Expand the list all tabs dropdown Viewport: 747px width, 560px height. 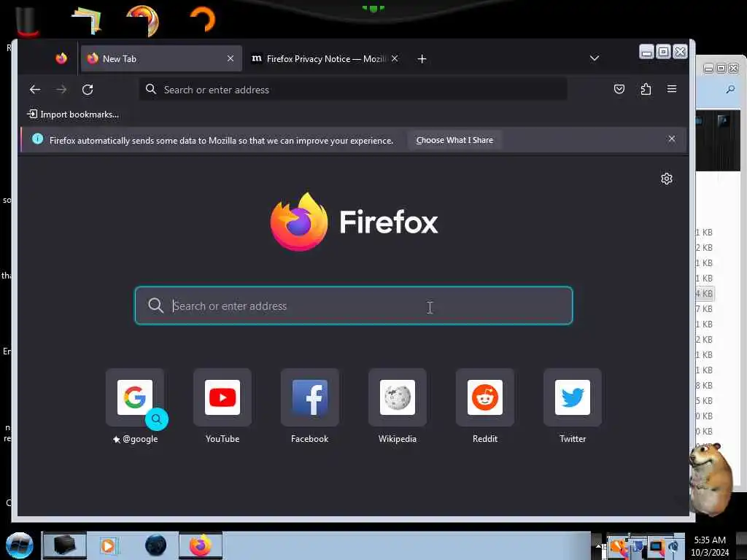[x=594, y=58]
